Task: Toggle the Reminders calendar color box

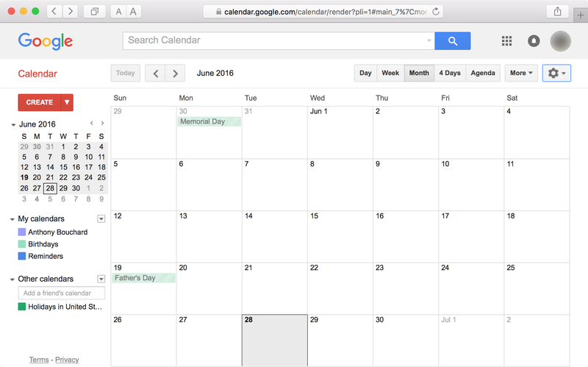Action: pos(22,256)
